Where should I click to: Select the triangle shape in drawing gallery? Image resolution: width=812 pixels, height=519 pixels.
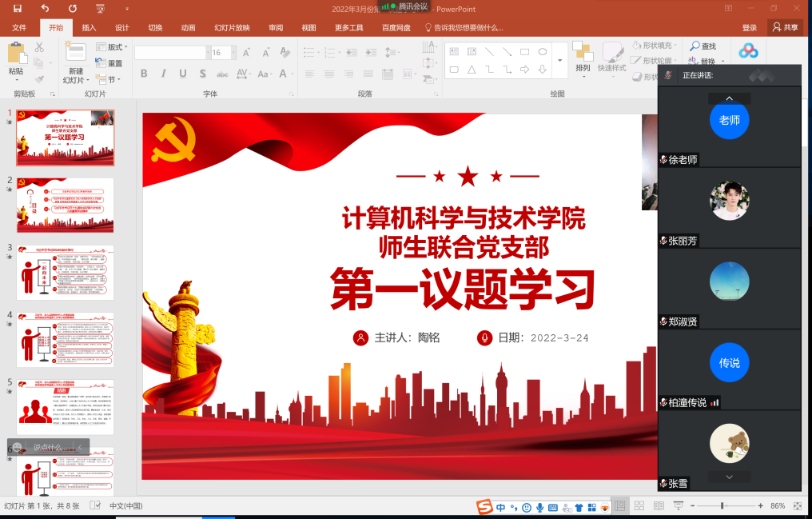472,70
